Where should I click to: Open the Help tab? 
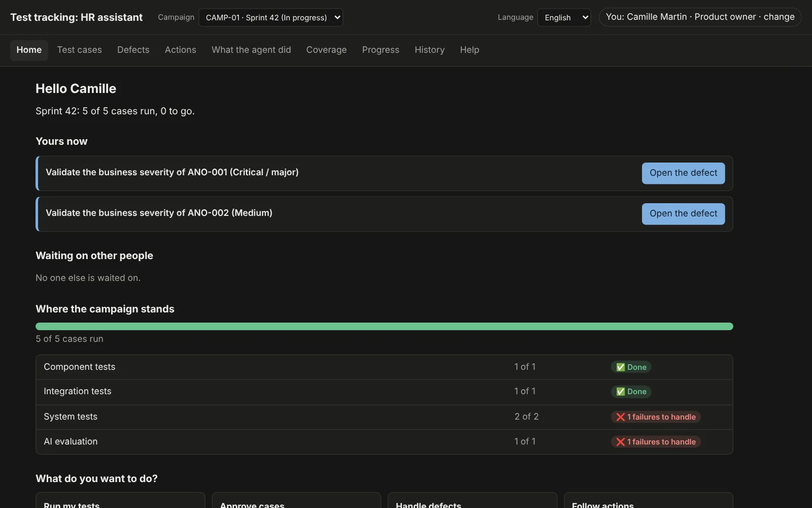[469, 50]
